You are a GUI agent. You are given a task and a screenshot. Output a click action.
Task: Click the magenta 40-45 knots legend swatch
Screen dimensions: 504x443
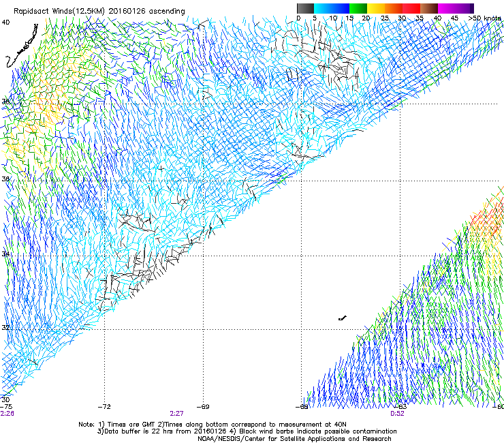click(x=447, y=8)
